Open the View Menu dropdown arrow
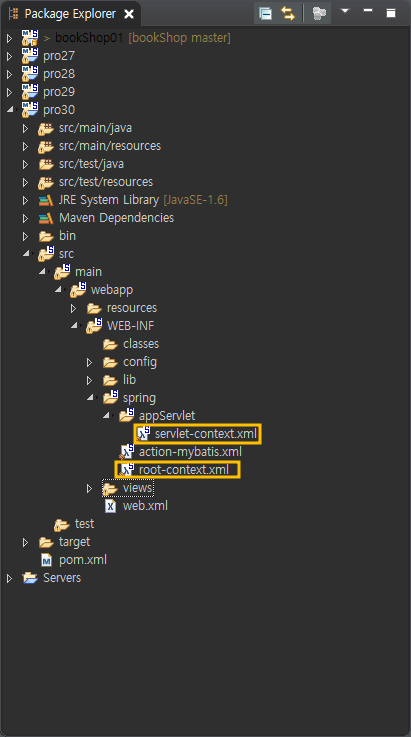The image size is (411, 737). point(345,11)
